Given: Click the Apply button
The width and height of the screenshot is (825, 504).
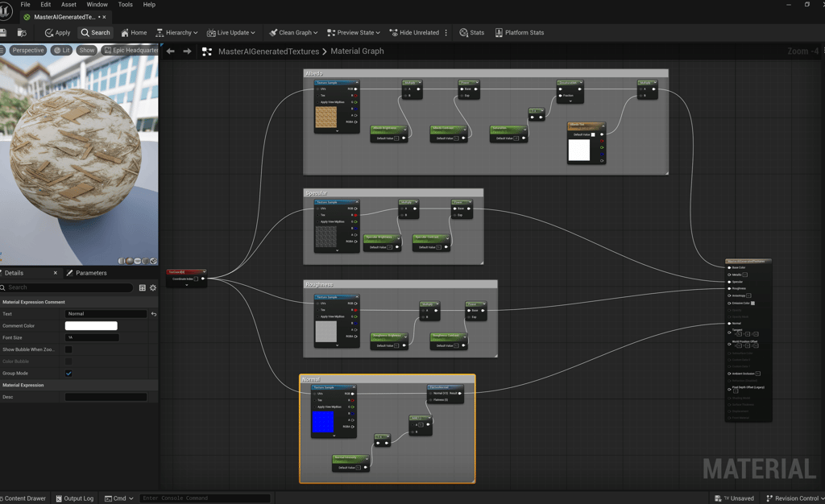Looking at the screenshot, I should (57, 33).
